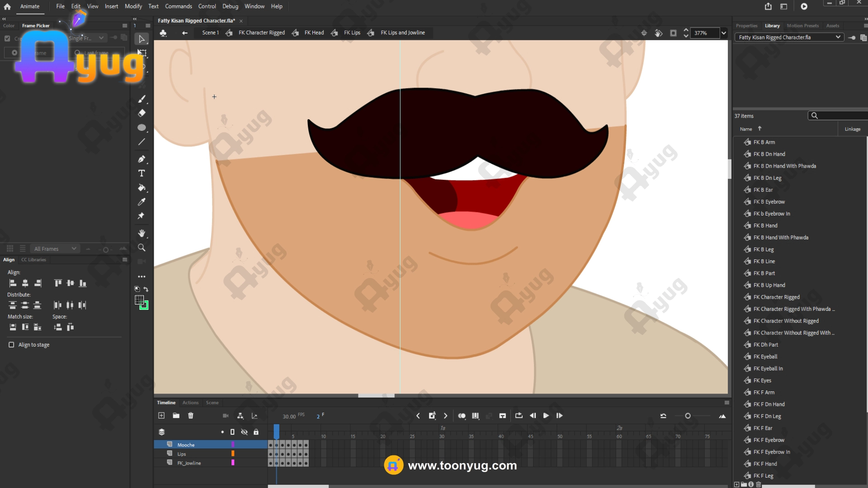The height and width of the screenshot is (488, 868).
Task: Open the library document dropdown
Action: point(838,38)
